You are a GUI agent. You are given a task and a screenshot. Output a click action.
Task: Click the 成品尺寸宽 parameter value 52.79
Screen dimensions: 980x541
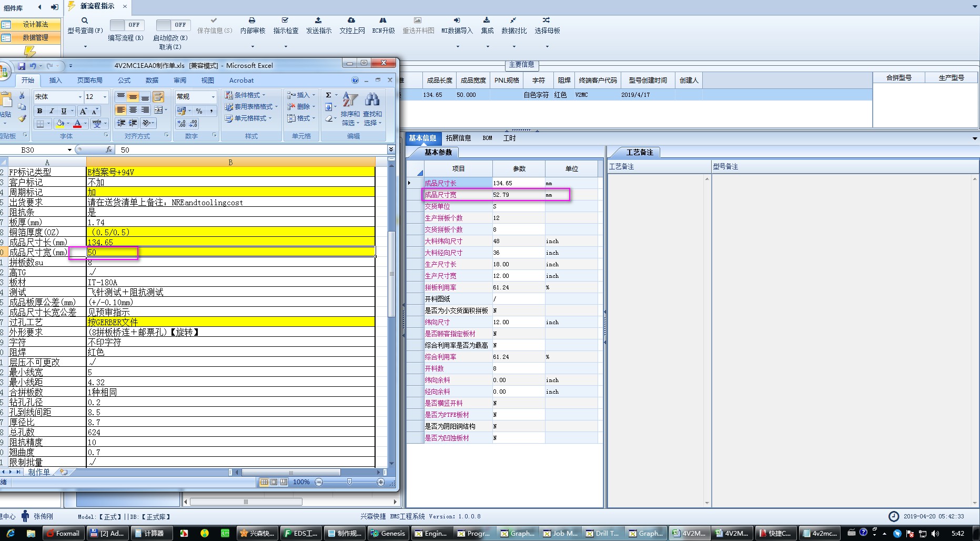tap(518, 195)
